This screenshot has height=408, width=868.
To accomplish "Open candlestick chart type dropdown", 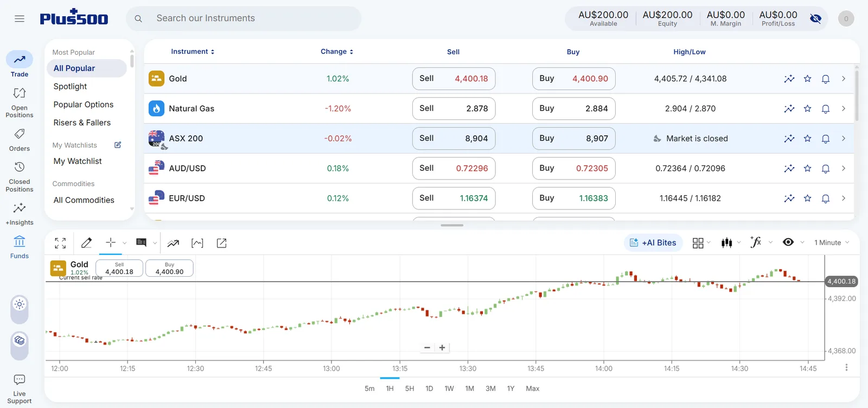I will coord(731,243).
